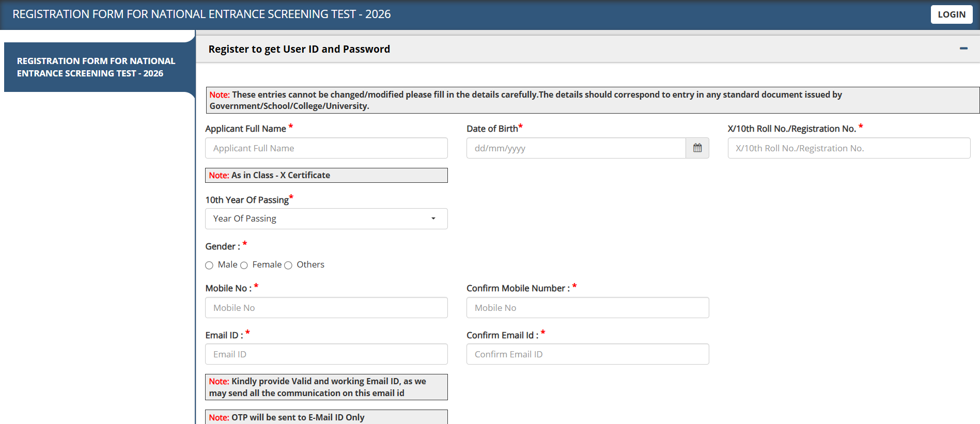
Task: Focus the Confirm Mobile Number field
Action: coord(587,308)
